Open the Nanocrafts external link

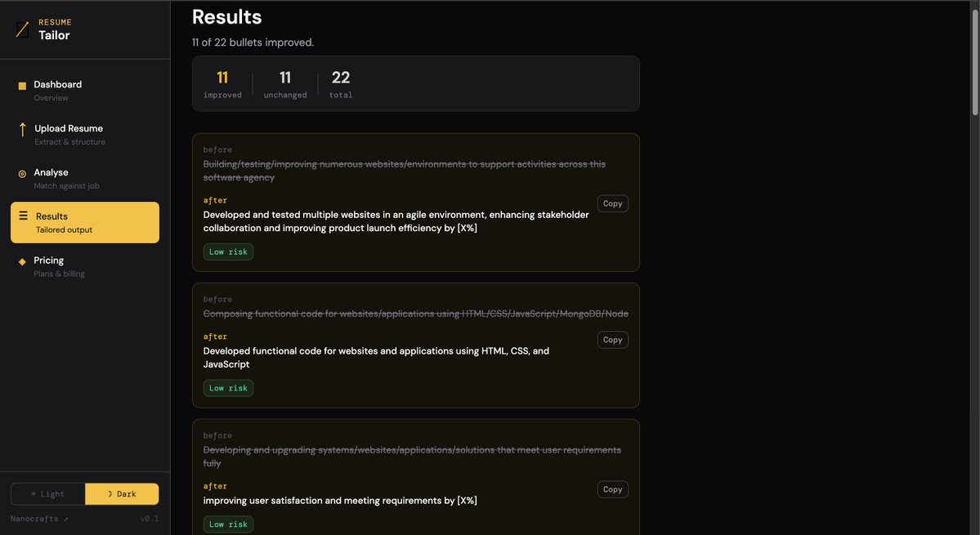[39, 519]
